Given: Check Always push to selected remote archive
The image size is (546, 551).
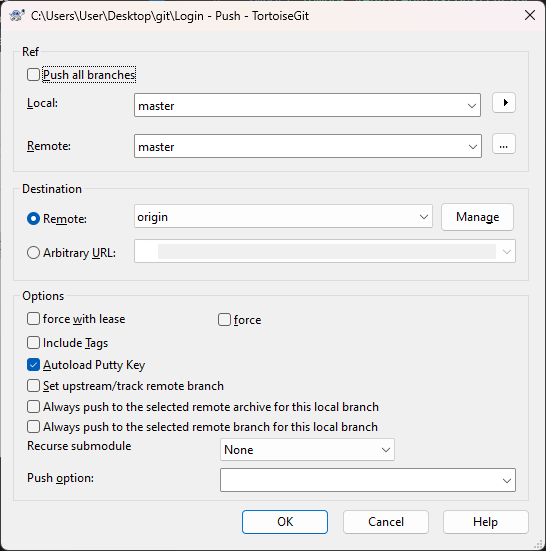Looking at the screenshot, I should click(x=33, y=407).
